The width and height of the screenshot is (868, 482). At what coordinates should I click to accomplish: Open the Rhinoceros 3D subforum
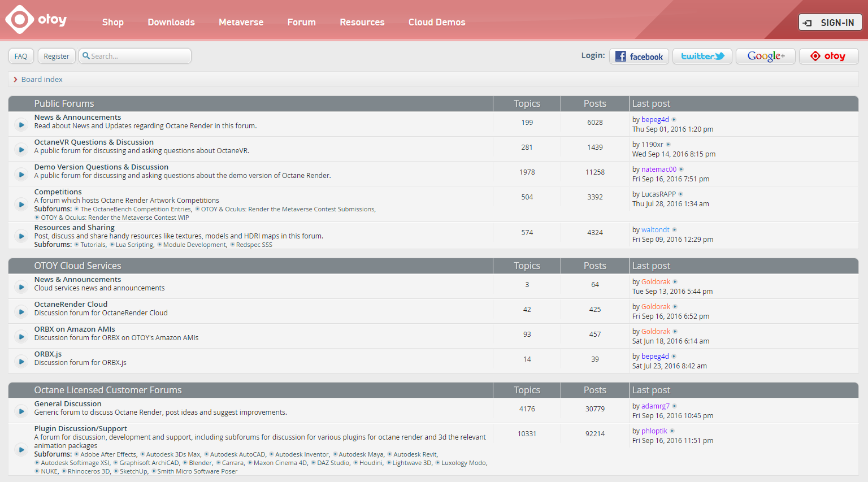[x=89, y=472]
